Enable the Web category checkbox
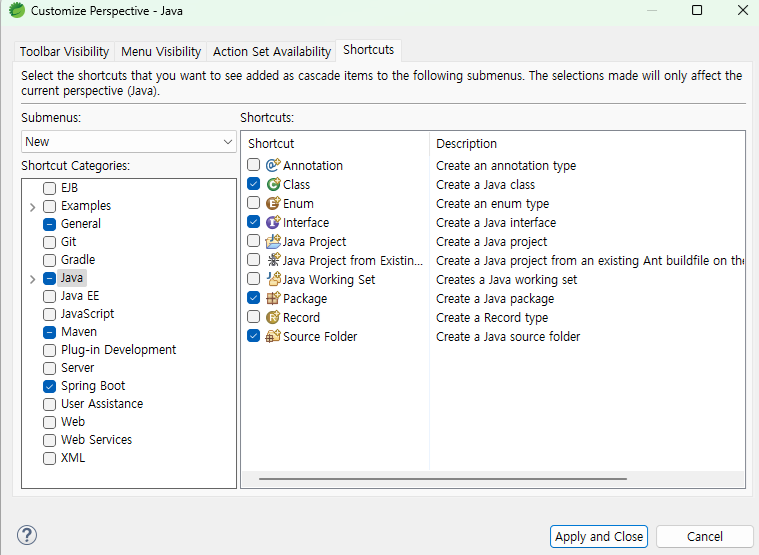Image resolution: width=759 pixels, height=555 pixels. (x=49, y=422)
